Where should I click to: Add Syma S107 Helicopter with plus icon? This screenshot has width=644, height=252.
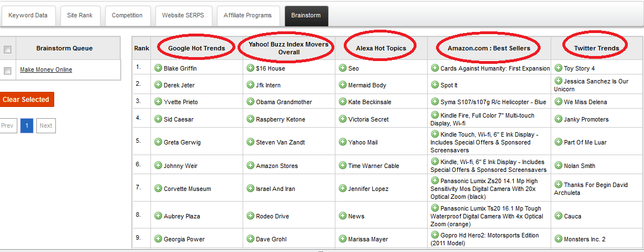tap(434, 101)
